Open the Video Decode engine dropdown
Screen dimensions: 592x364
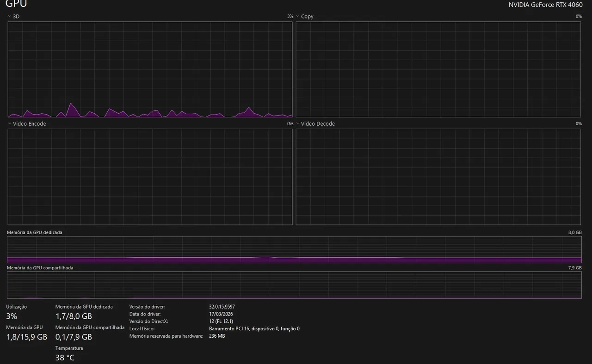315,124
